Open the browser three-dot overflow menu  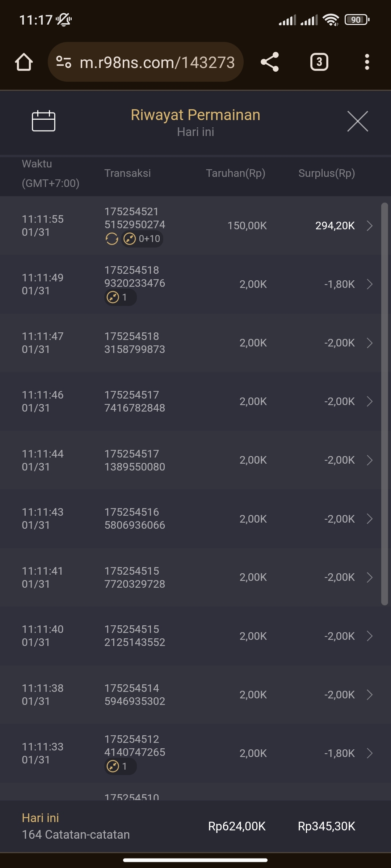pyautogui.click(x=367, y=62)
